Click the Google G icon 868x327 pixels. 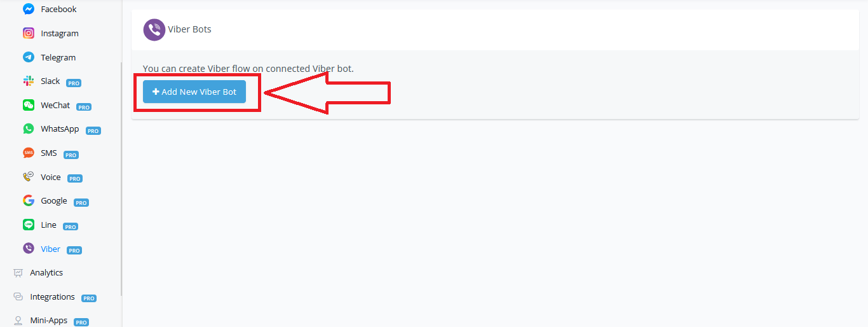pyautogui.click(x=29, y=200)
